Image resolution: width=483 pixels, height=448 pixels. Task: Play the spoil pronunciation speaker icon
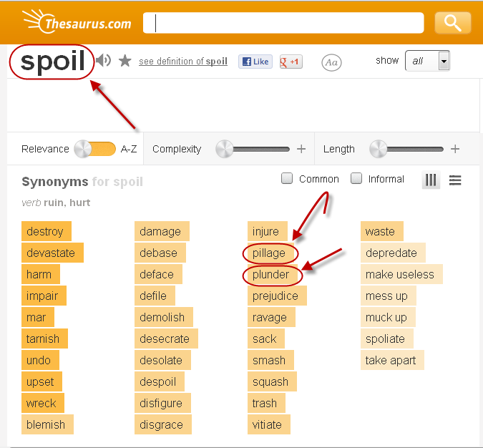pos(104,61)
